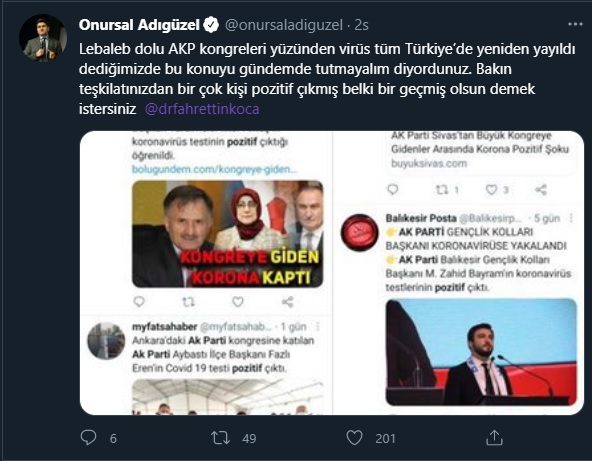Image resolution: width=592 pixels, height=461 pixels.
Task: Click the heart under the Korona Kaptı image
Action: click(x=237, y=302)
